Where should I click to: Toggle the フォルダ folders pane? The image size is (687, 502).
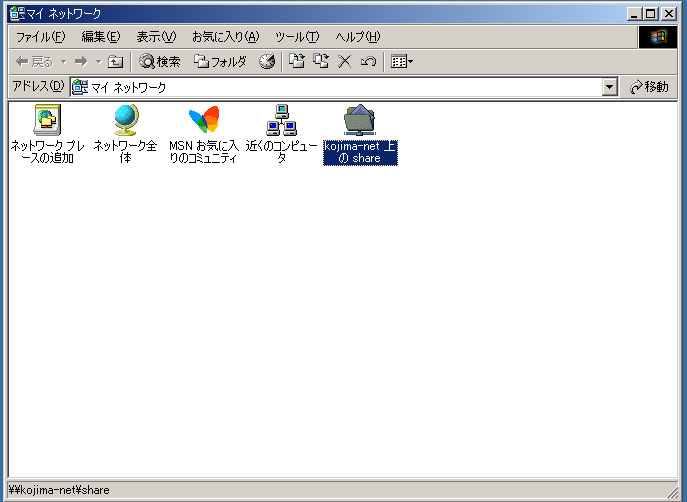(220, 62)
